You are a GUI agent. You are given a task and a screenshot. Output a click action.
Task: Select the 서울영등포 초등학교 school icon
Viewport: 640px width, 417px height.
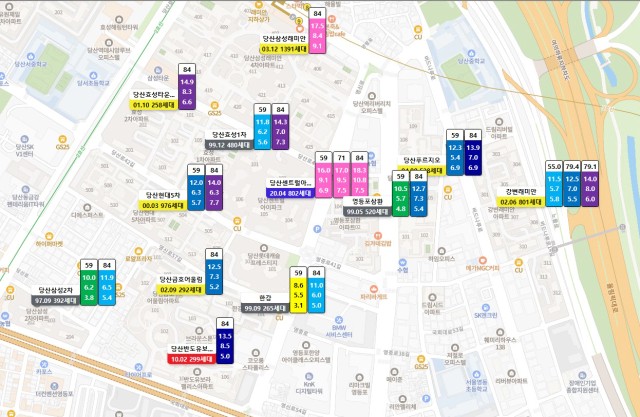(x=476, y=374)
